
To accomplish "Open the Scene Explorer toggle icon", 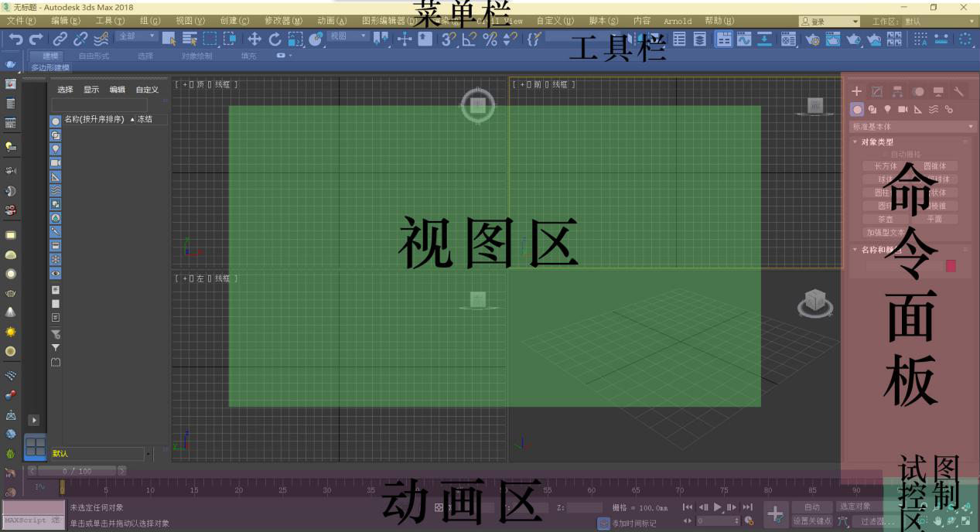I will [679, 39].
